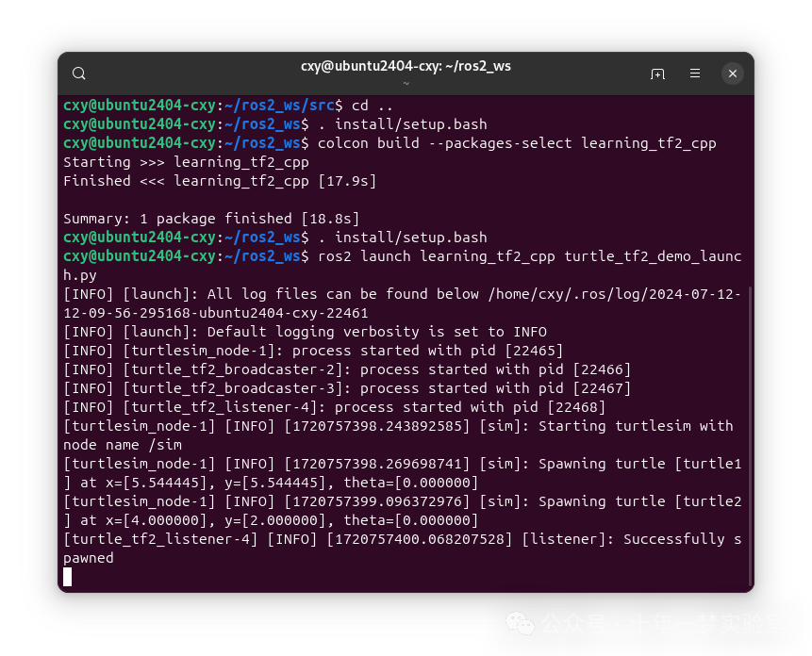
Task: Click 'Starting >>> learning_tf2_cpp' line
Action: [x=186, y=162]
